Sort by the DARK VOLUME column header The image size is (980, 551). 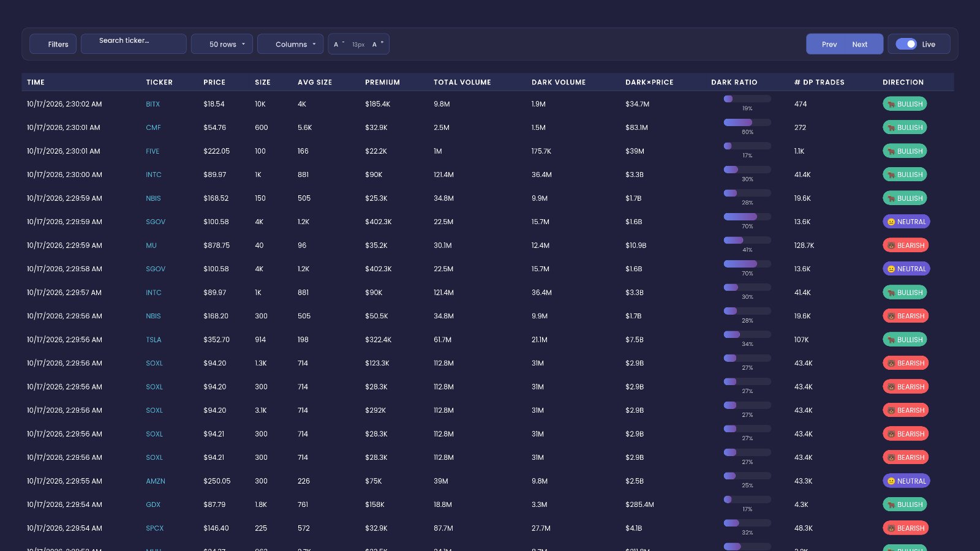point(559,82)
